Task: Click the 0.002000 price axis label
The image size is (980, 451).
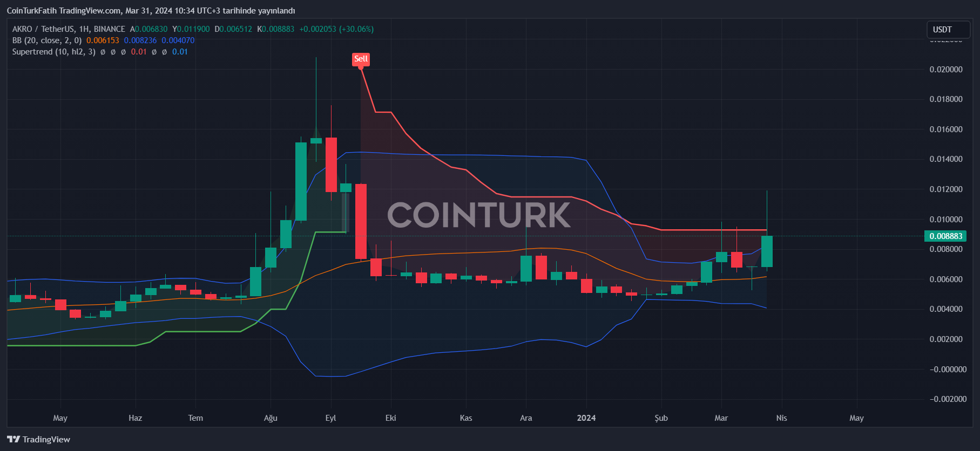Action: [x=945, y=339]
